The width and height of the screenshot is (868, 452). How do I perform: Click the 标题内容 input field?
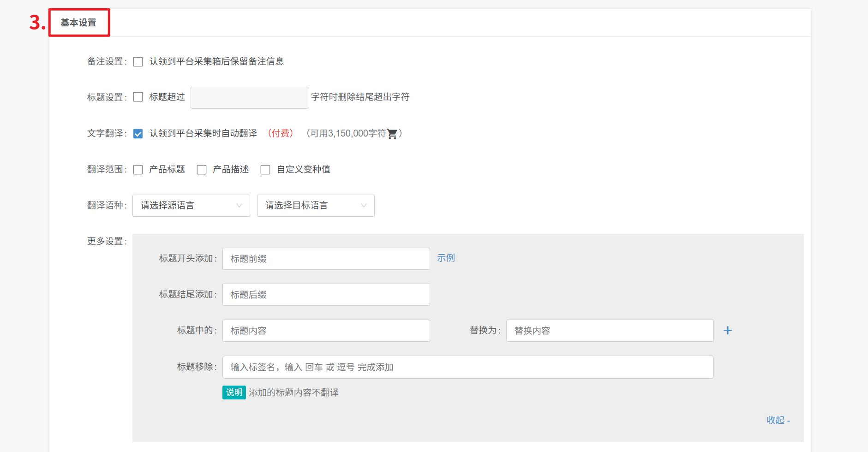tap(326, 331)
